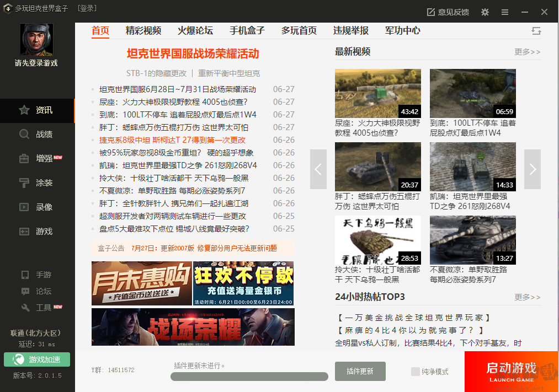Enable the 纯净模式 checkbox

[x=416, y=372]
